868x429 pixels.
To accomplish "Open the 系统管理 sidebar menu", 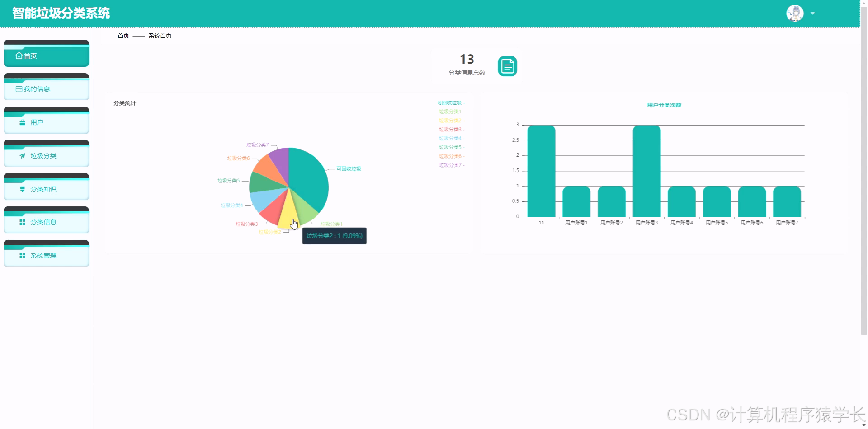I will coord(46,253).
